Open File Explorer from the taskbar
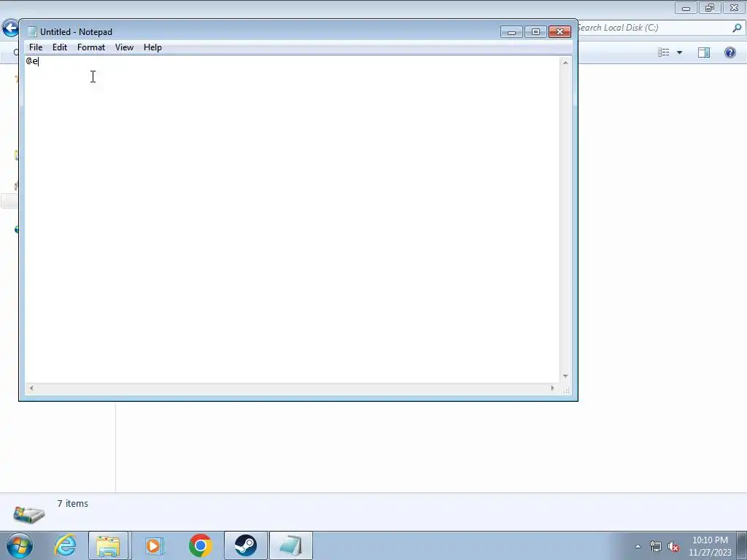Image resolution: width=747 pixels, height=560 pixels. click(x=108, y=545)
